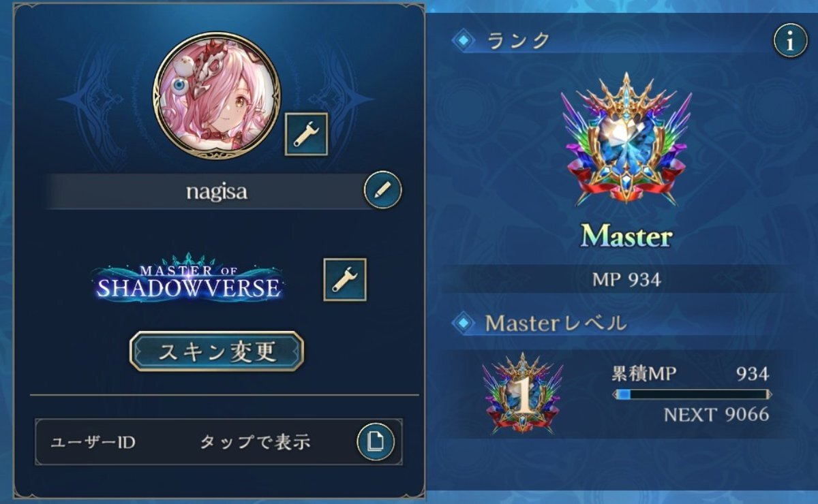Click the wrench icon beside the avatar
This screenshot has width=818, height=504.
coord(306,134)
